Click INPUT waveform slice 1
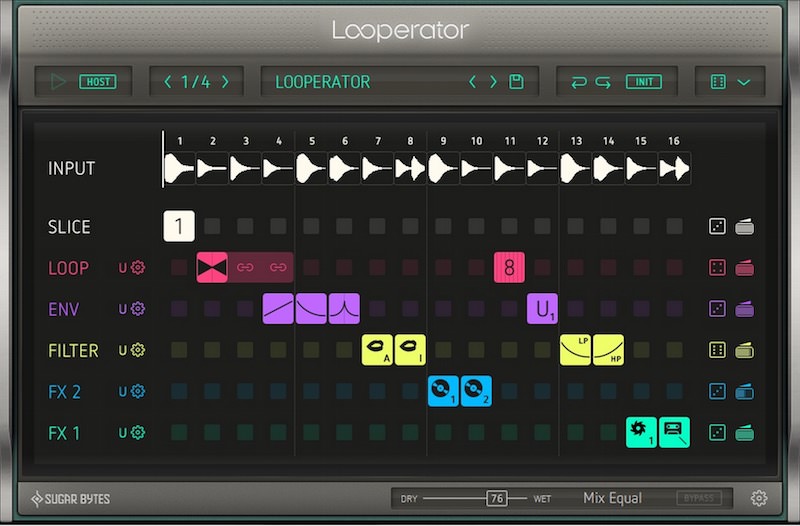Viewport: 800px width, 526px height. pos(179,168)
